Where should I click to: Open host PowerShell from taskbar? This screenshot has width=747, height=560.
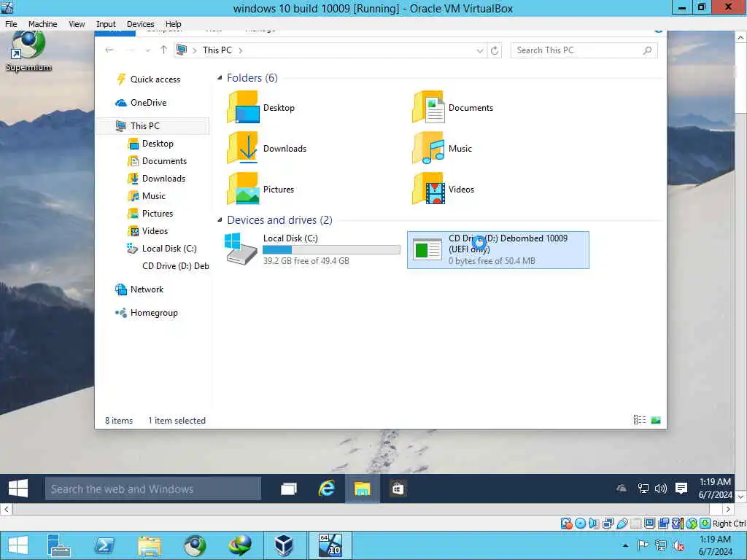104,545
